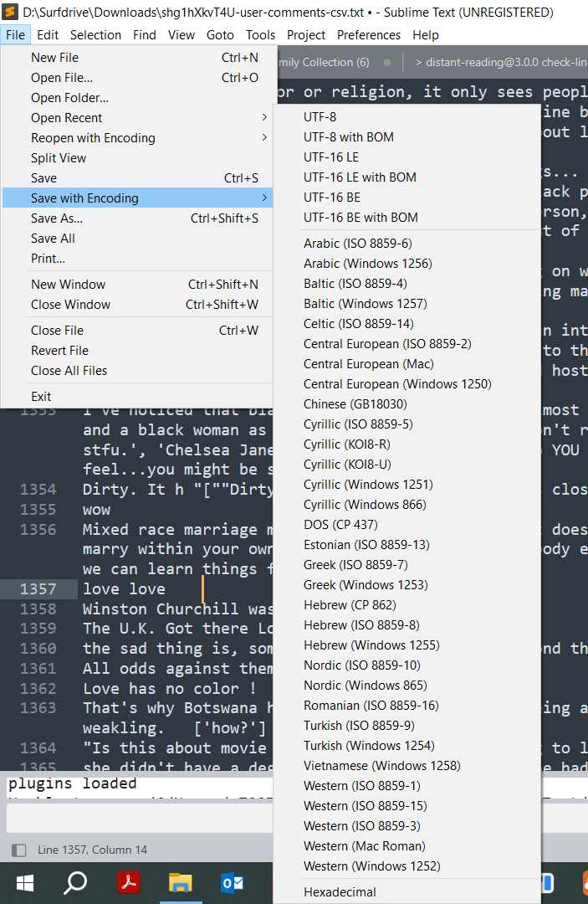Choose Western (Windows 1252) encoding
Screen dimensions: 588x904
point(407,866)
